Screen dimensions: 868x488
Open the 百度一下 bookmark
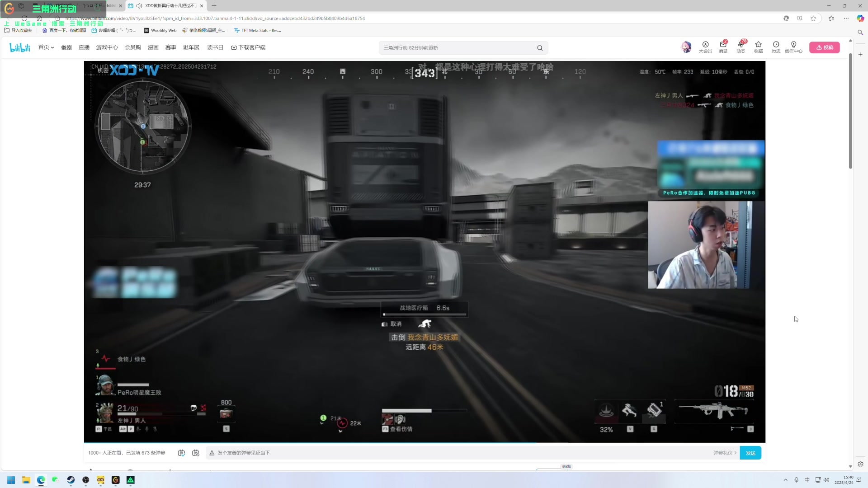coord(64,30)
